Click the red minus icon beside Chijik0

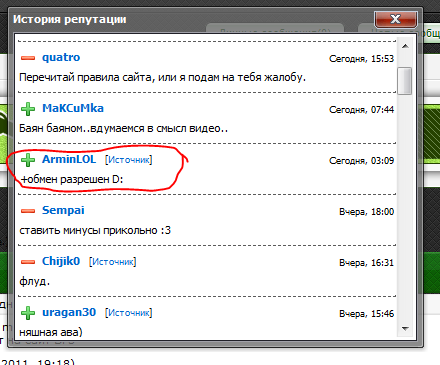(28, 262)
